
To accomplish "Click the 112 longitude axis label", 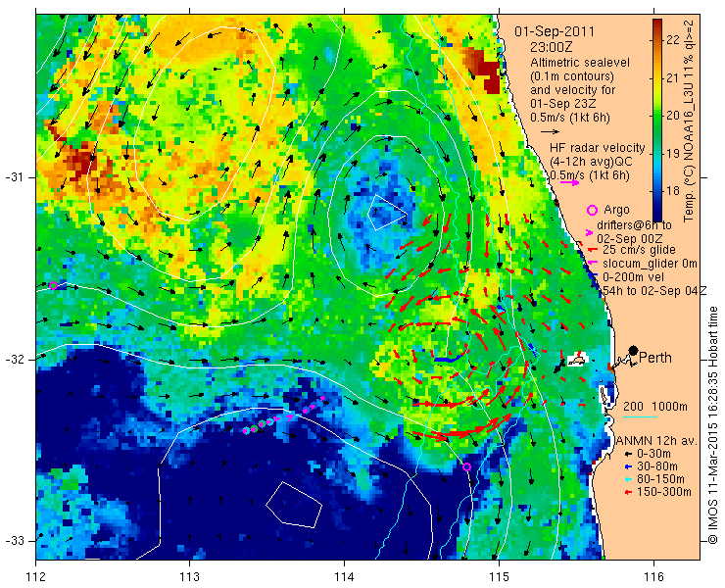I will click(35, 577).
